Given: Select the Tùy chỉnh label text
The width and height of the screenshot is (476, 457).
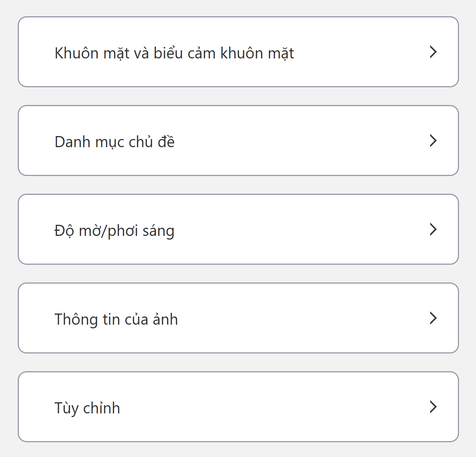Looking at the screenshot, I should pyautogui.click(x=87, y=408).
